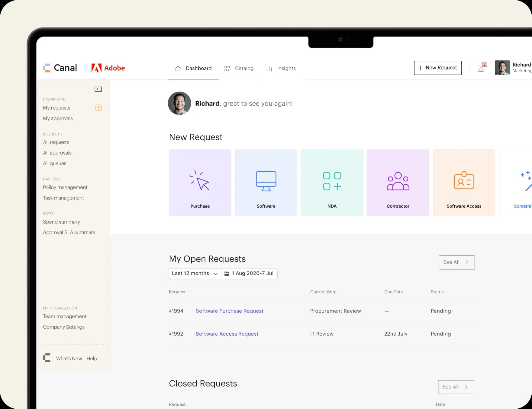The width and height of the screenshot is (532, 409).
Task: Click the calendar icon in date range
Action: coord(227,274)
